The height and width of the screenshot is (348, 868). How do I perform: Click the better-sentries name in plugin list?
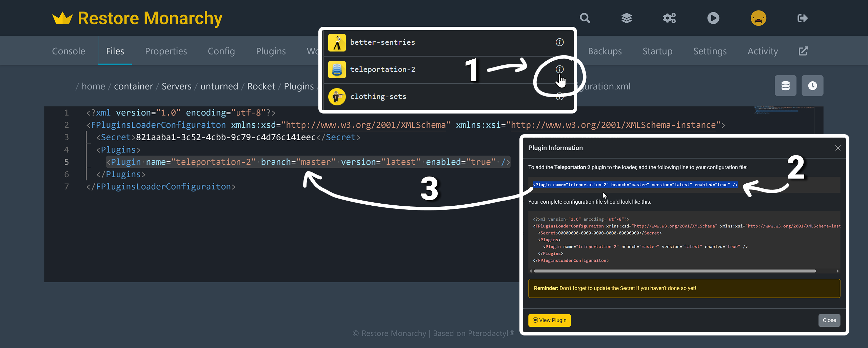(x=382, y=42)
